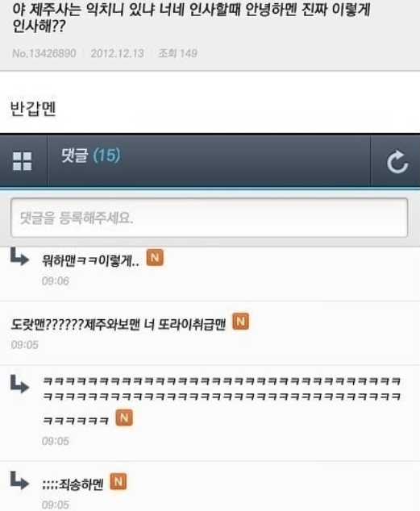Open the grid menu icon

point(22,161)
